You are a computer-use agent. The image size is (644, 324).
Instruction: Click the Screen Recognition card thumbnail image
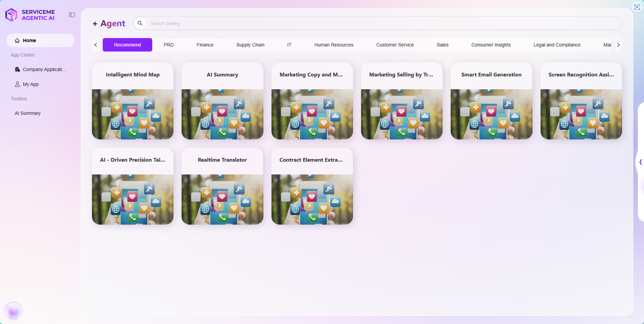point(581,114)
